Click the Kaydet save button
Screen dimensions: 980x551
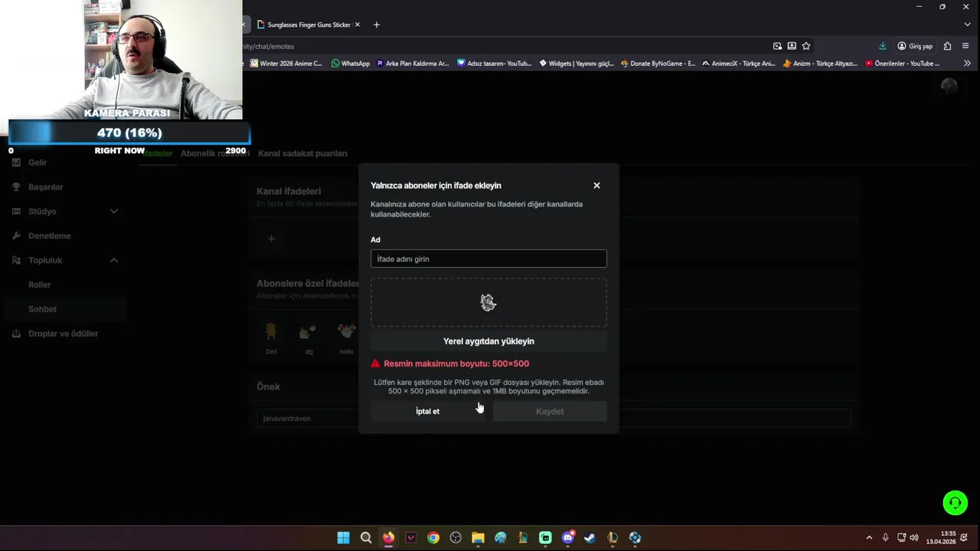coord(550,411)
